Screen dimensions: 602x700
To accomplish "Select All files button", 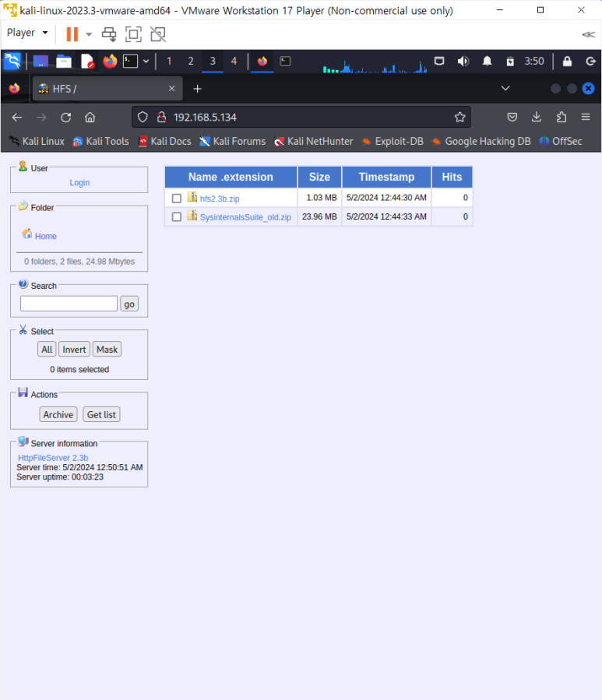I will pos(47,350).
